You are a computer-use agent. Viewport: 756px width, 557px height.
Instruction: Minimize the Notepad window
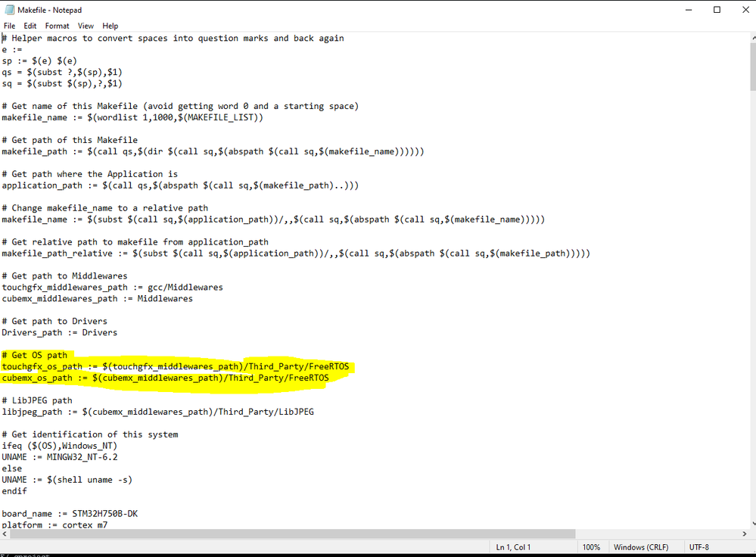pyautogui.click(x=689, y=10)
